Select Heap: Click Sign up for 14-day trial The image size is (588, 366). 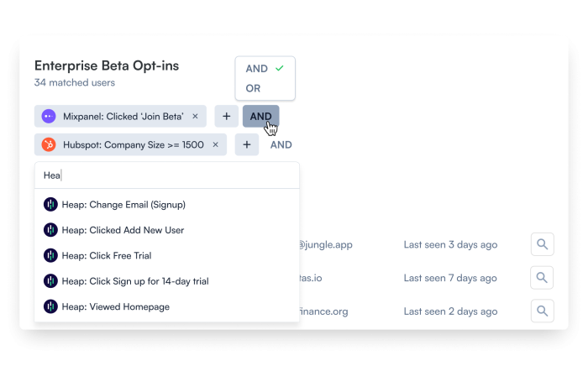tap(167, 281)
